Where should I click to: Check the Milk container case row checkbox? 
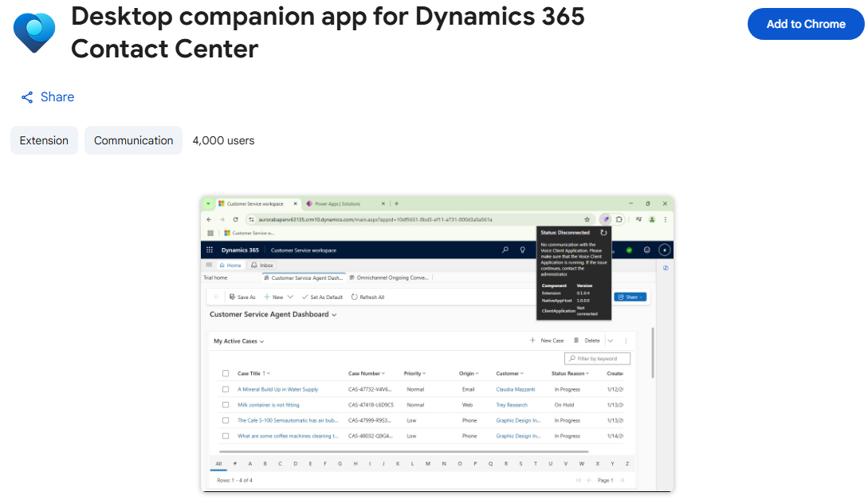tap(226, 405)
